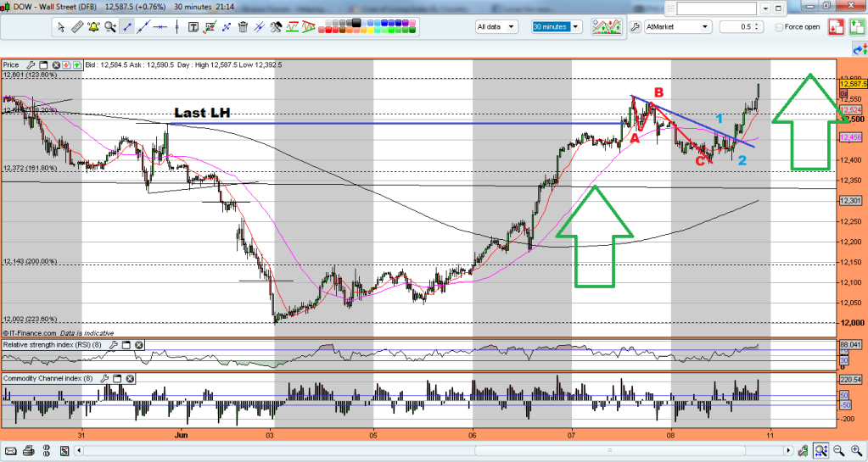Click the green buy order button

point(856,26)
